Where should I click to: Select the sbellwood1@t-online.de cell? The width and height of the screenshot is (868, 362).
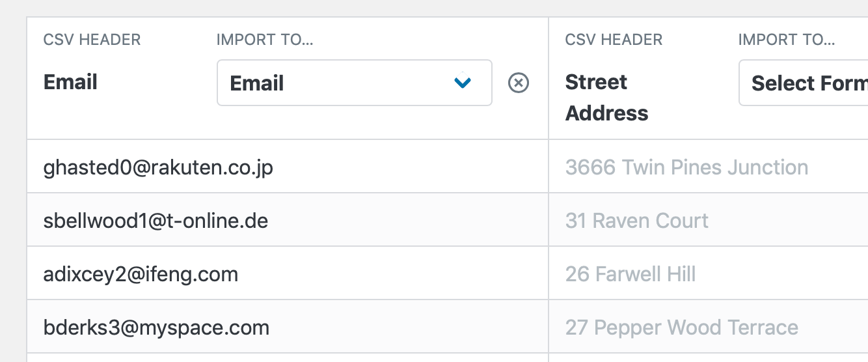(x=288, y=220)
